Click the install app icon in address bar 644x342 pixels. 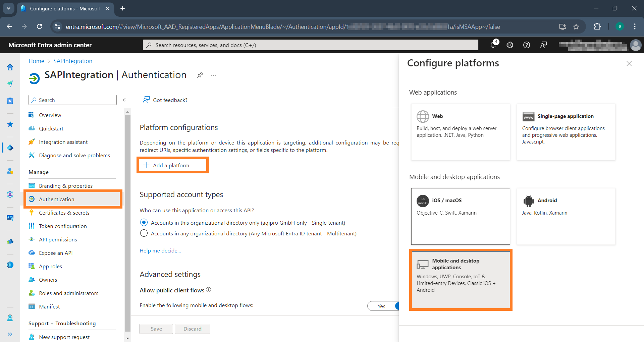pyautogui.click(x=562, y=26)
